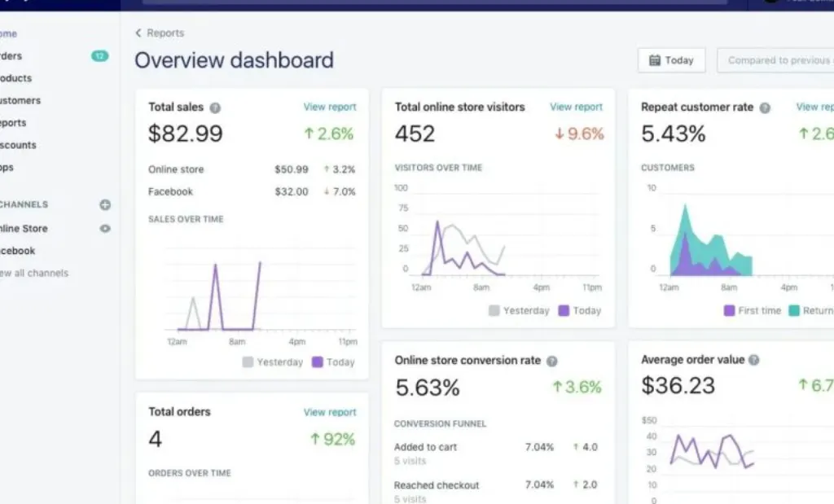Click the Returning legend swatch
The height and width of the screenshot is (504, 834).
(x=793, y=310)
